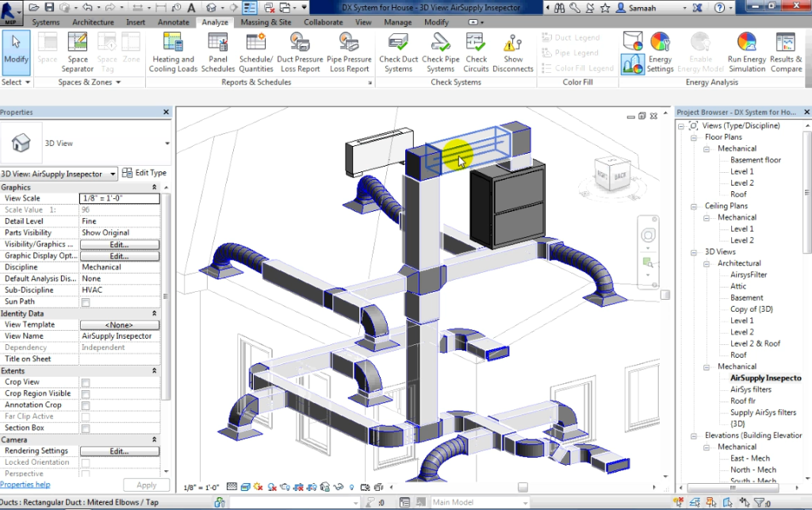Collapse the Graphics properties group
This screenshot has height=510, width=812.
[x=155, y=187]
